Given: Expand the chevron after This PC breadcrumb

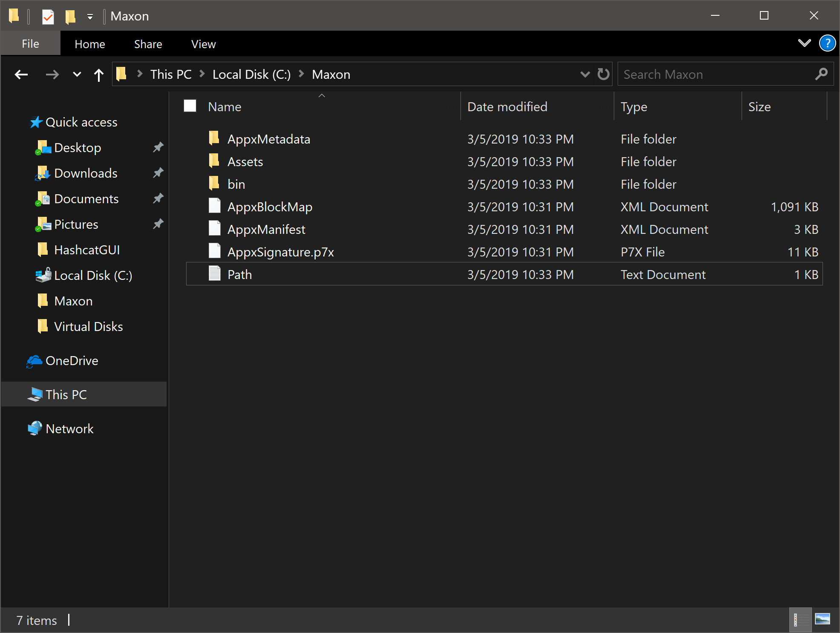Looking at the screenshot, I should (202, 74).
